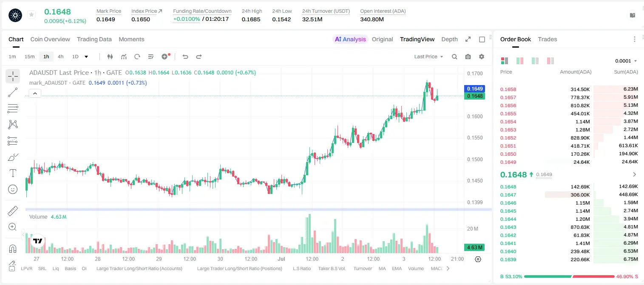Screen dimensions: 644x285
Task: Enable the magnet snap mode
Action: point(13,249)
